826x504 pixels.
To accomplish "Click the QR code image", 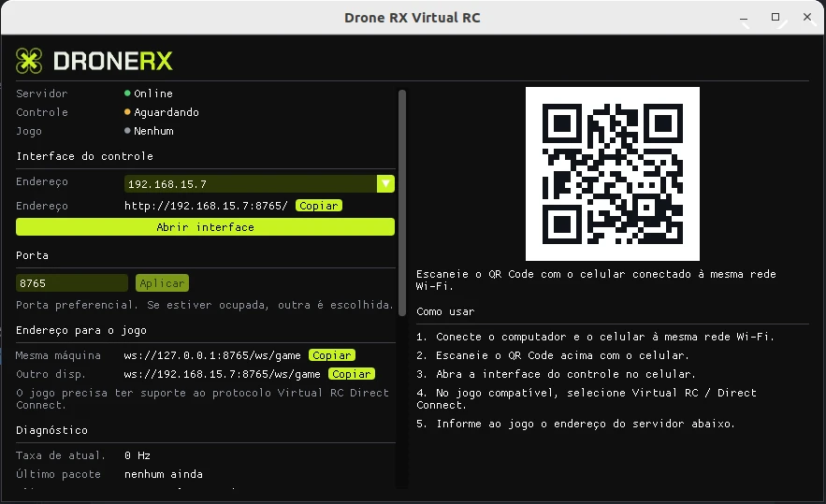I will [x=613, y=174].
